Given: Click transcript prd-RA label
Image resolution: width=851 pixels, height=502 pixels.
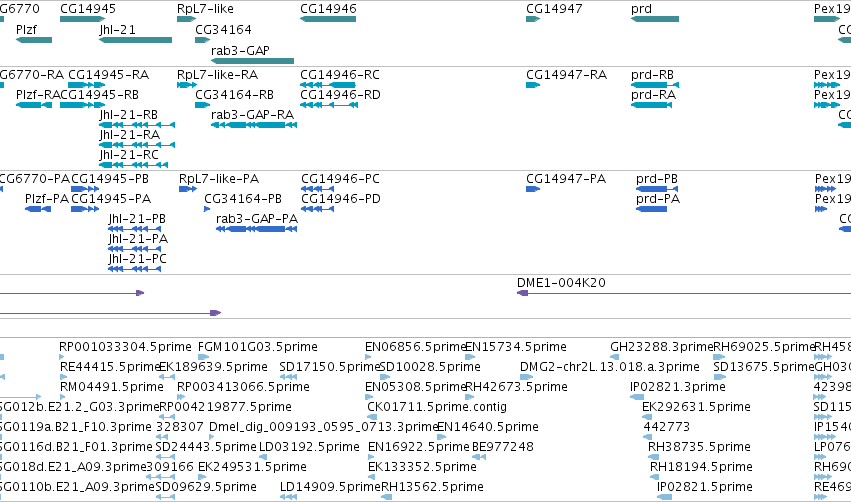Looking at the screenshot, I should [x=653, y=94].
